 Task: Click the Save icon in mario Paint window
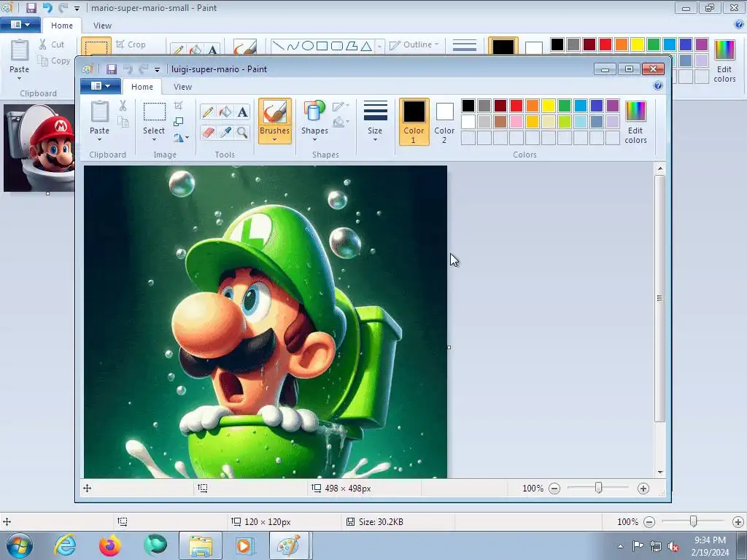31,7
